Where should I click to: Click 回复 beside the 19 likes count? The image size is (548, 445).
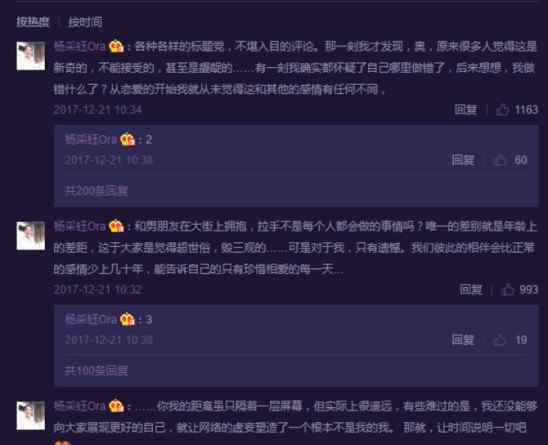[x=463, y=340]
